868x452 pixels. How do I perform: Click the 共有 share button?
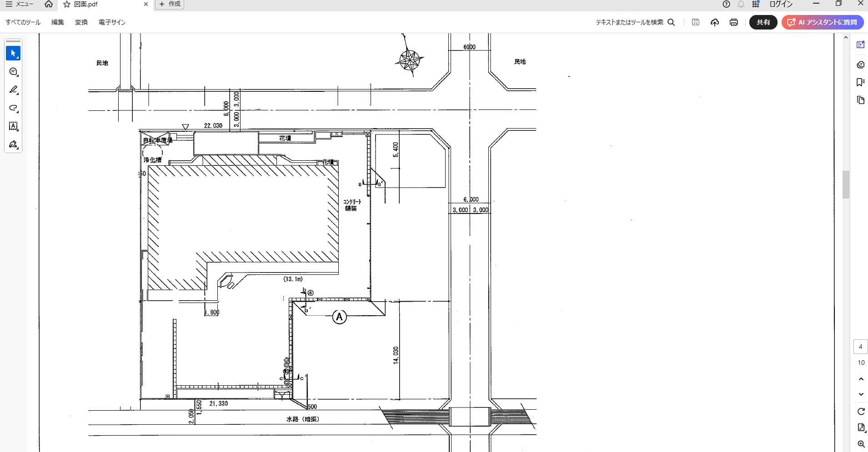tap(763, 22)
